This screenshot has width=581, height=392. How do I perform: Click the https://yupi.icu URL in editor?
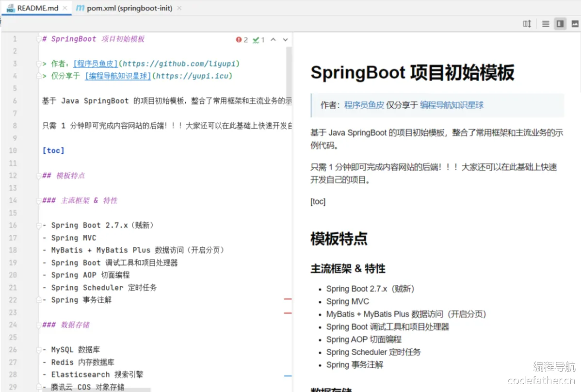pos(192,76)
